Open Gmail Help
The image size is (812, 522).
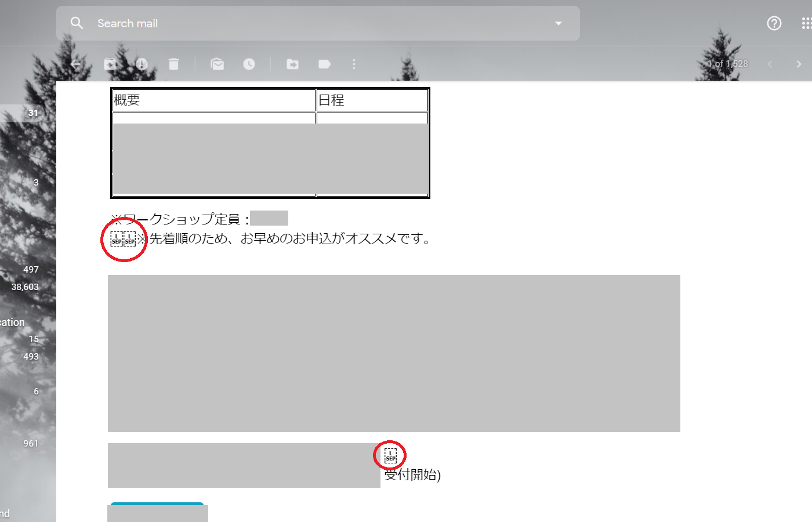click(x=774, y=23)
